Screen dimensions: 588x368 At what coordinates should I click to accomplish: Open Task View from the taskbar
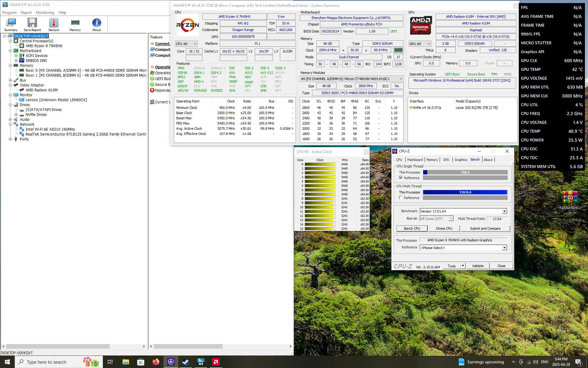[110, 362]
